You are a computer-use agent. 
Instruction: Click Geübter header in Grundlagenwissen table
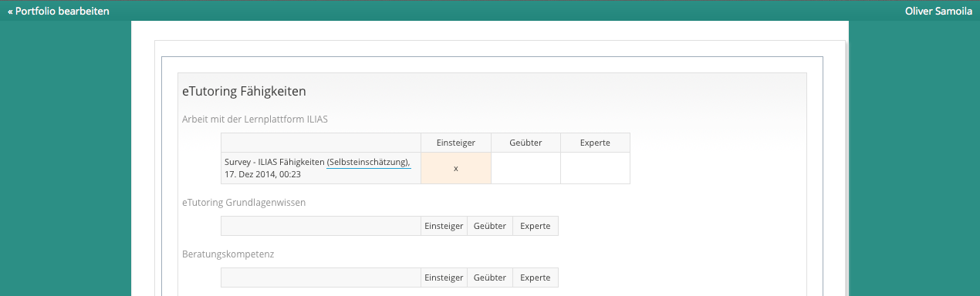click(x=490, y=226)
